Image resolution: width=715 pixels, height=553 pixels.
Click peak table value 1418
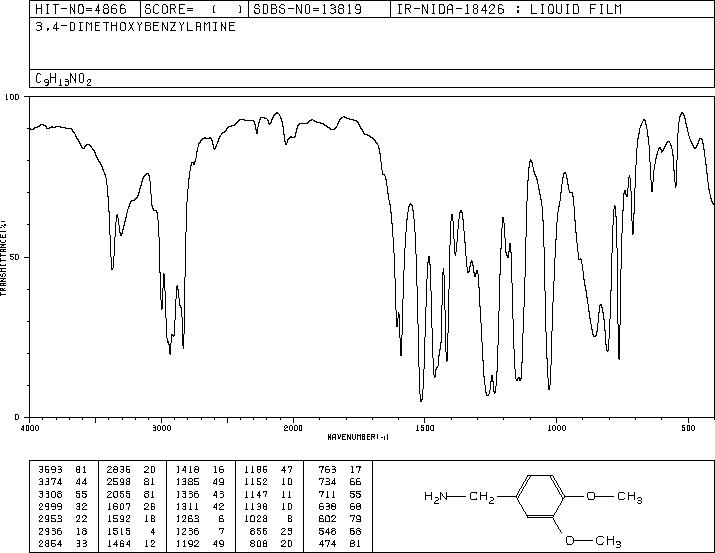pos(187,470)
